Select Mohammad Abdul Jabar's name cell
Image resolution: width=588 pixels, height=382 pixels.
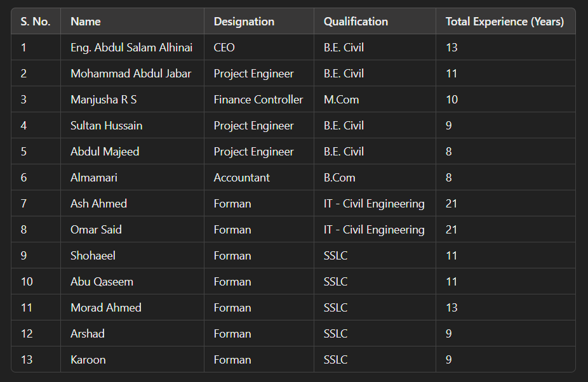[131, 74]
